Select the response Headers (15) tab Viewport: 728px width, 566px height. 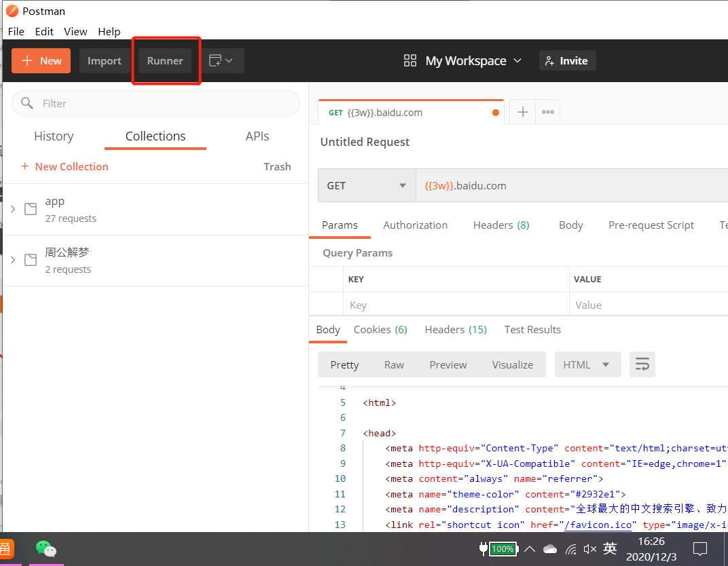pyautogui.click(x=456, y=329)
